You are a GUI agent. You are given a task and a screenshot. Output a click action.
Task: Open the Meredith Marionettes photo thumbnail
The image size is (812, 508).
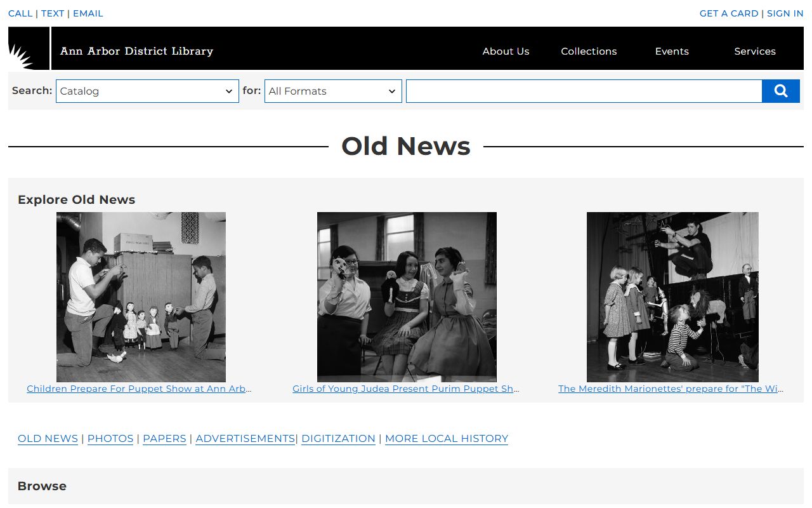[x=672, y=297]
